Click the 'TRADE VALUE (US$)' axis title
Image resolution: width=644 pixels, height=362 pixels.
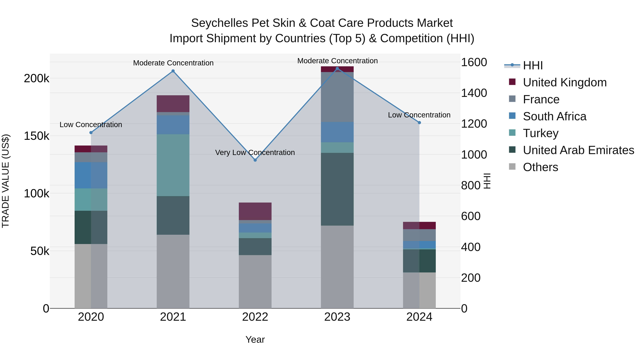tap(6, 181)
